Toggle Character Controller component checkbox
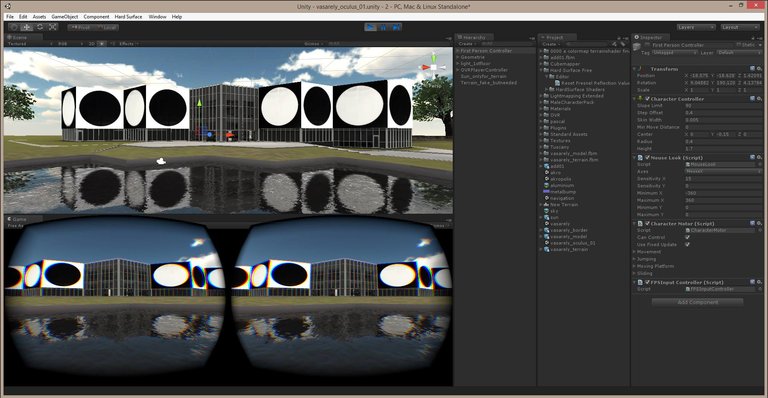Viewport: 768px width, 398px height. pos(647,99)
